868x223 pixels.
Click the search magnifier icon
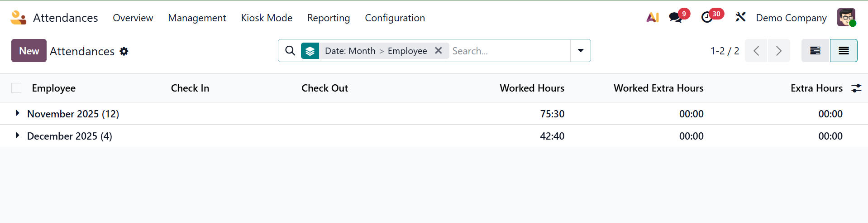[x=290, y=51]
